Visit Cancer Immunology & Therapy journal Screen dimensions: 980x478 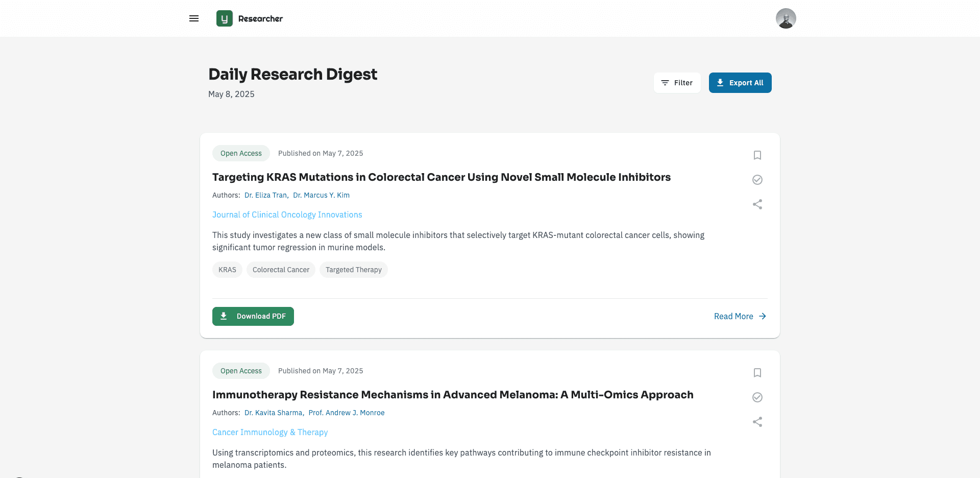270,432
